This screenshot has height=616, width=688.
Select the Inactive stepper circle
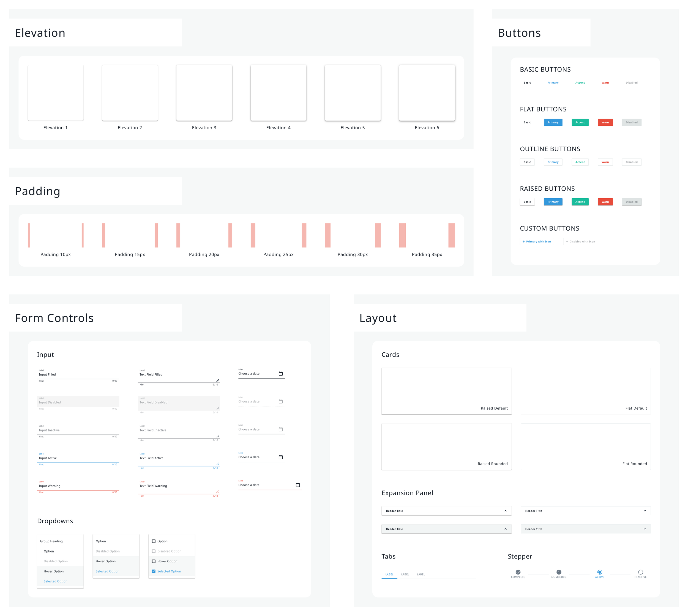click(x=640, y=572)
